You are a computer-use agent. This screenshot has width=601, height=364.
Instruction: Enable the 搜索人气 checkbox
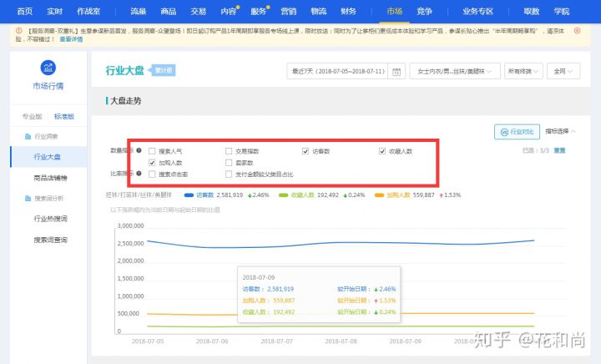[x=152, y=151]
